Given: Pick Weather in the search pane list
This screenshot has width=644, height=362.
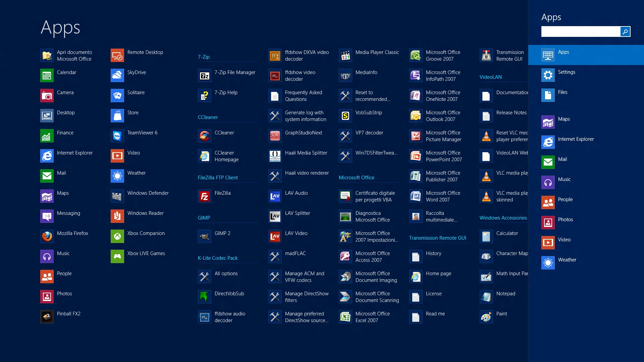Looking at the screenshot, I should tap(586, 263).
